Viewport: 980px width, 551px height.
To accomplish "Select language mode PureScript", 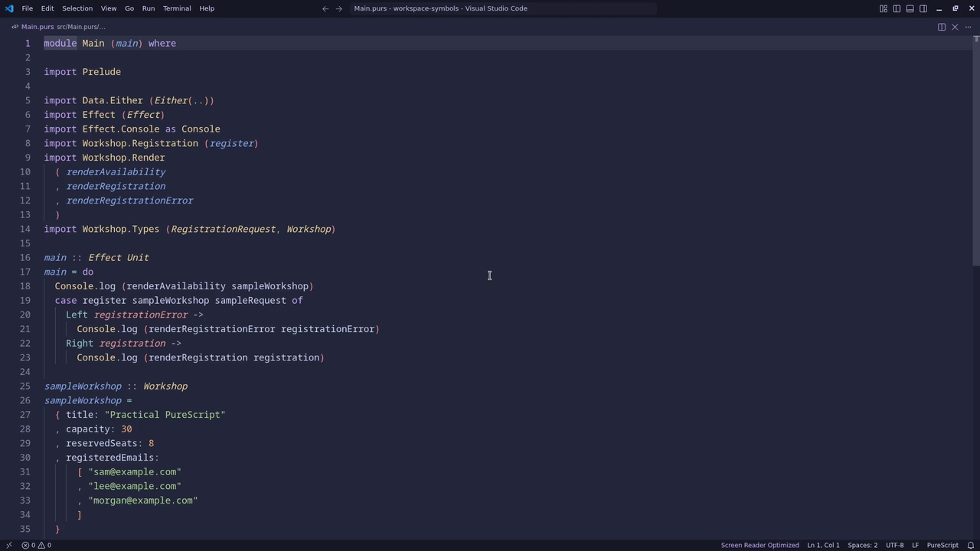I will click(x=942, y=545).
